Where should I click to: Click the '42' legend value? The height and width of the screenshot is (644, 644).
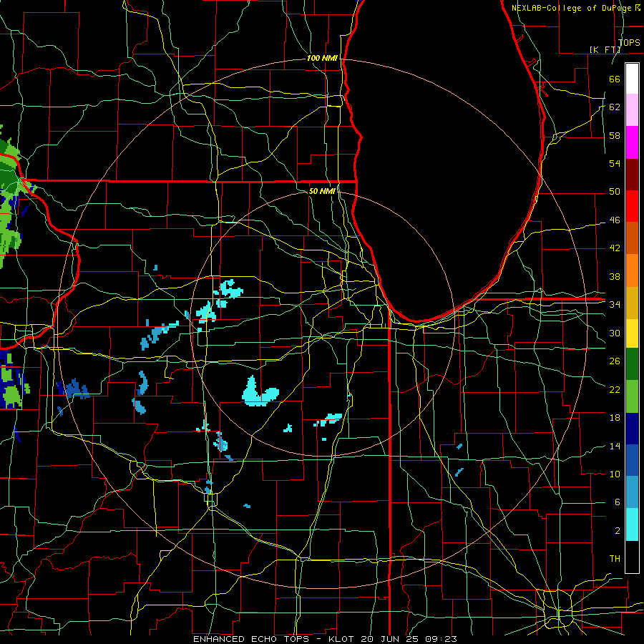[x=615, y=248]
